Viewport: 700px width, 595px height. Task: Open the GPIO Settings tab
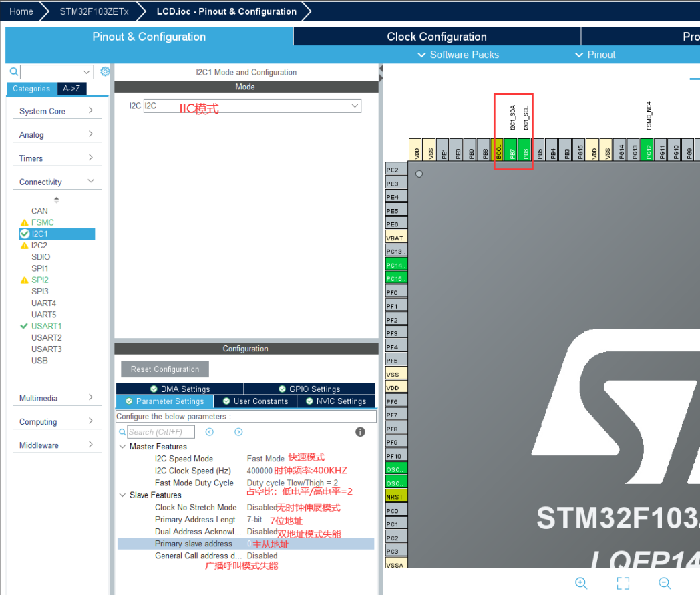[x=309, y=389]
